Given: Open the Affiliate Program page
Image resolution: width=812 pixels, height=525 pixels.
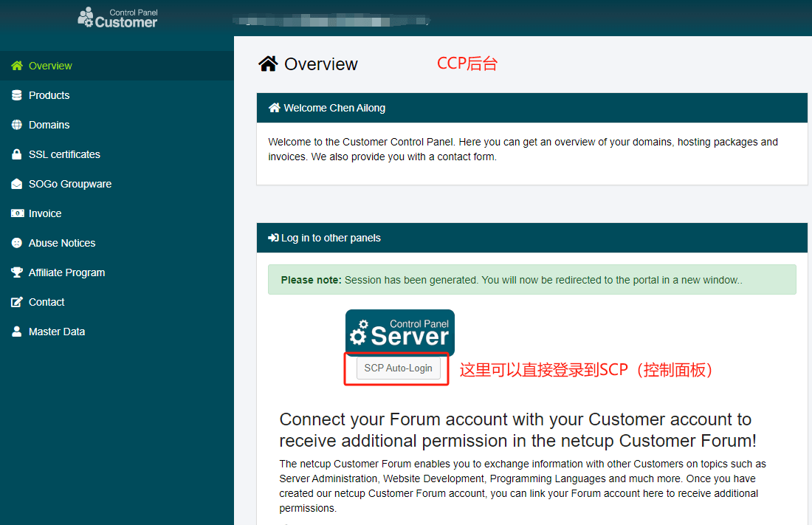Looking at the screenshot, I should 66,272.
